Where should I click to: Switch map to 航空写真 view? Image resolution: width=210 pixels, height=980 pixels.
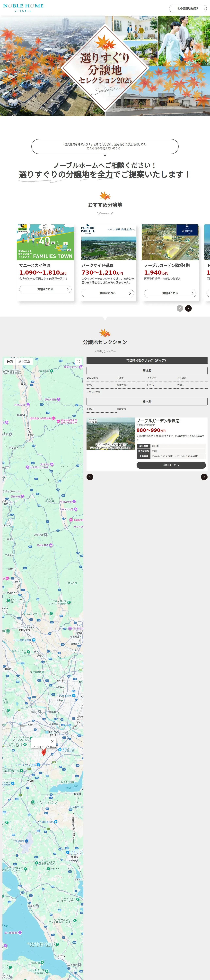coord(24,362)
